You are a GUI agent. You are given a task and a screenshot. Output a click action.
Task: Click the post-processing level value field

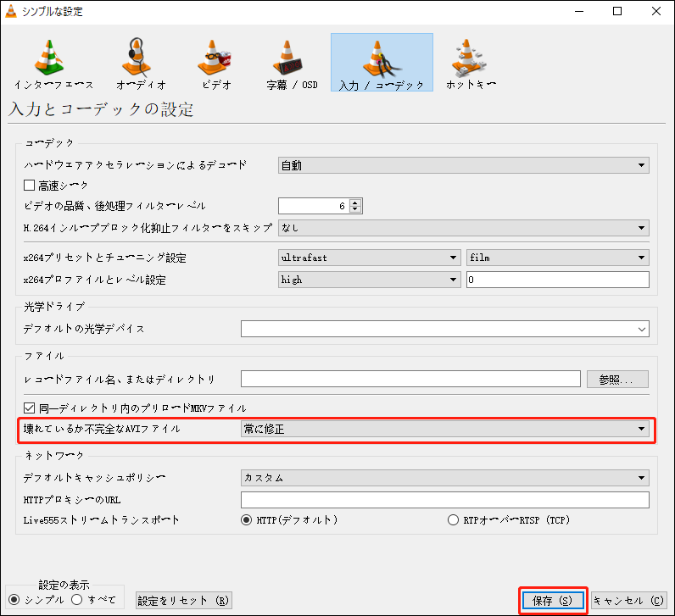[314, 206]
